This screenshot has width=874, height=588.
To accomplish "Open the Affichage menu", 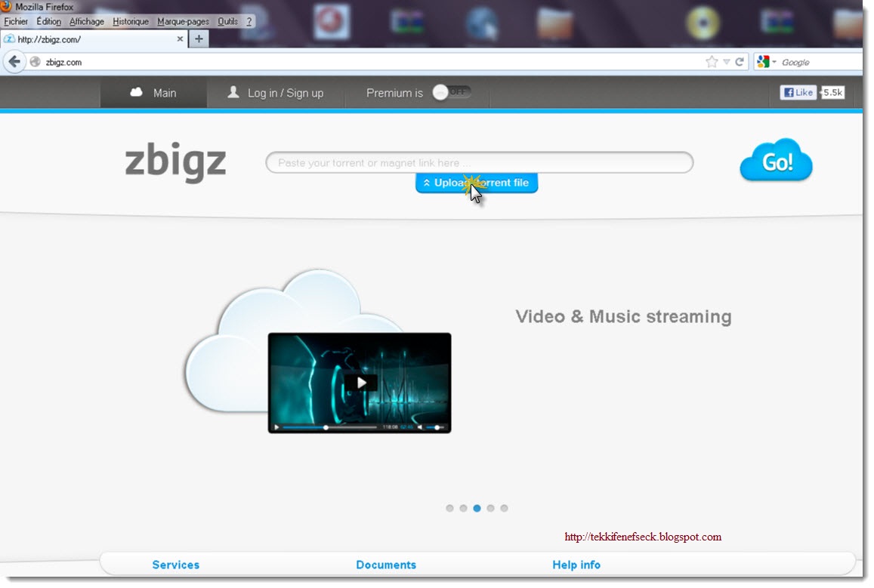I will [x=86, y=21].
